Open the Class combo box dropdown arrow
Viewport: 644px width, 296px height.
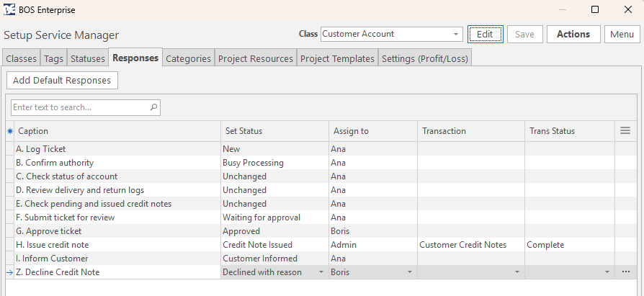[455, 34]
